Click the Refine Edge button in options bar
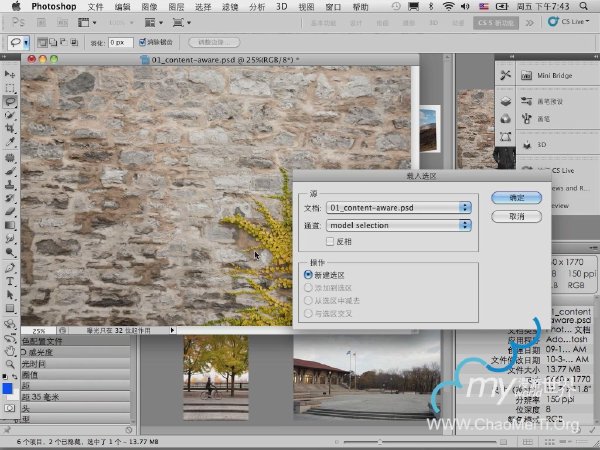600x450 pixels. pos(214,42)
